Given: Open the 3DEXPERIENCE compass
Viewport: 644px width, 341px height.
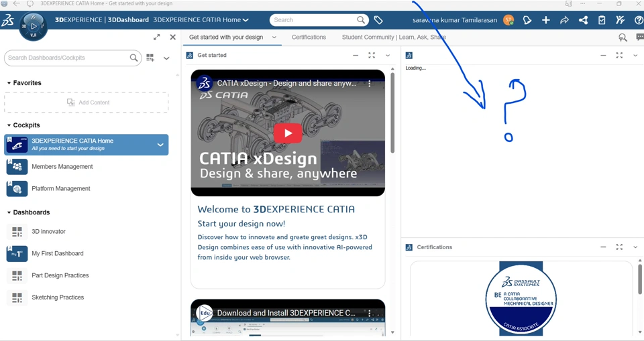Looking at the screenshot, I should click(34, 26).
